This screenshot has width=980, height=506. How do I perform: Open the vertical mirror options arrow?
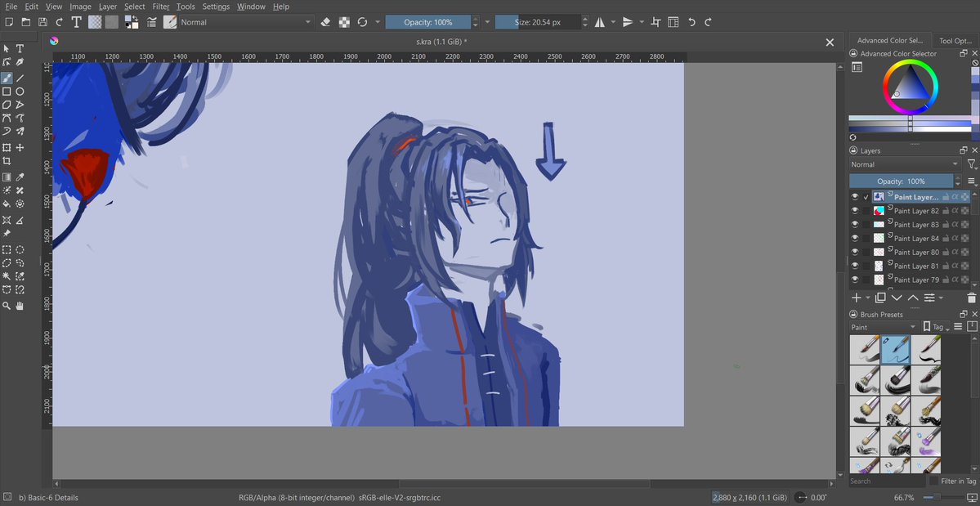641,23
